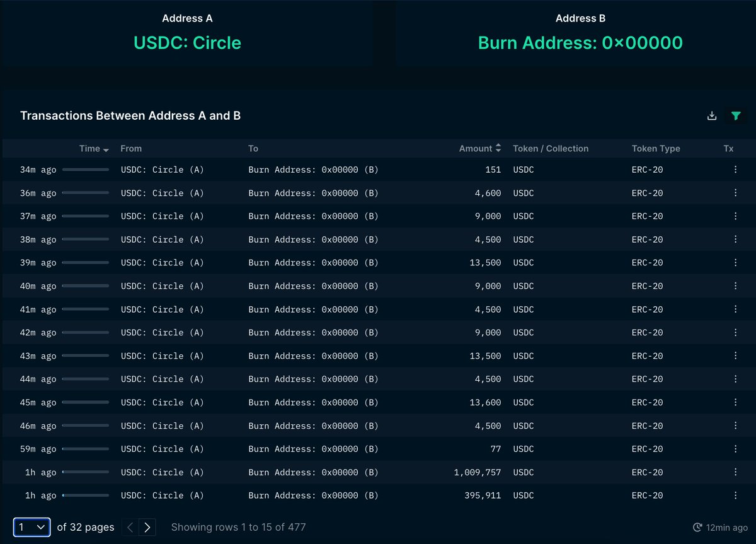
Task: Open Tx menu for the 1,009,757 USDC row
Action: [735, 472]
